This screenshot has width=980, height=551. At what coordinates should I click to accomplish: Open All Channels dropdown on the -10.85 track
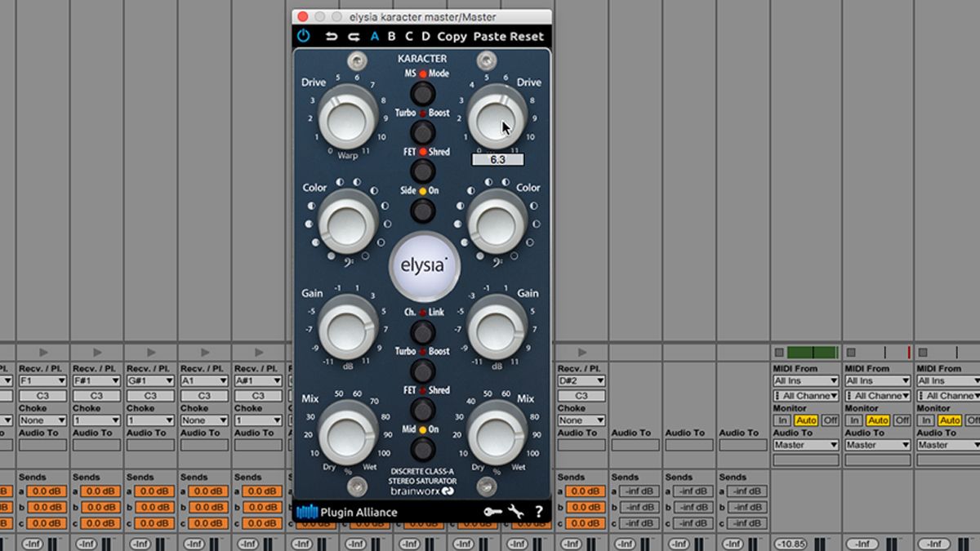pyautogui.click(x=806, y=396)
